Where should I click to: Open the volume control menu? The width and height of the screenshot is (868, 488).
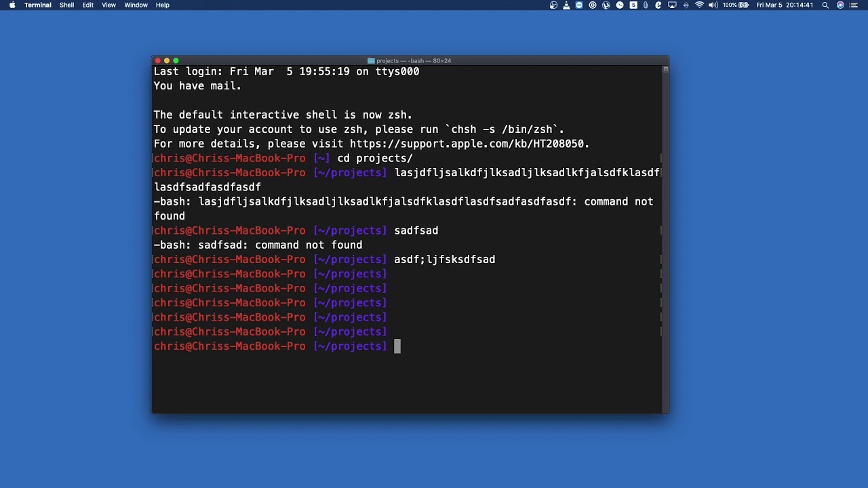pyautogui.click(x=713, y=5)
